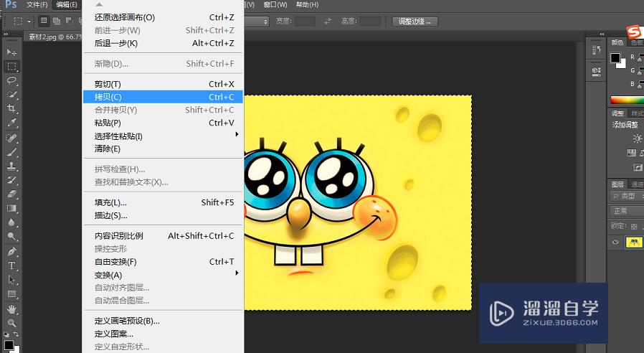Select the Brush tool
The width and height of the screenshot is (644, 353).
tap(12, 151)
